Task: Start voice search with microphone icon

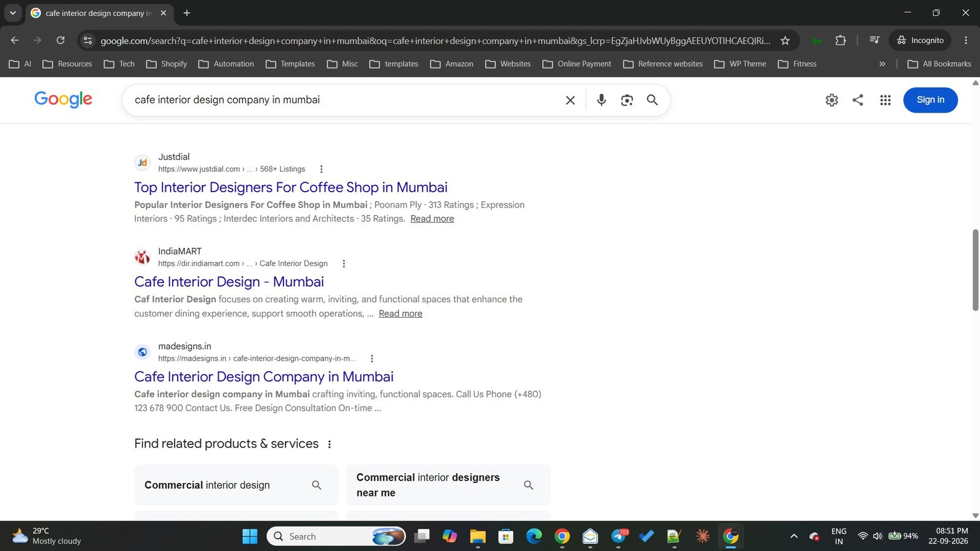Action: 601,100
